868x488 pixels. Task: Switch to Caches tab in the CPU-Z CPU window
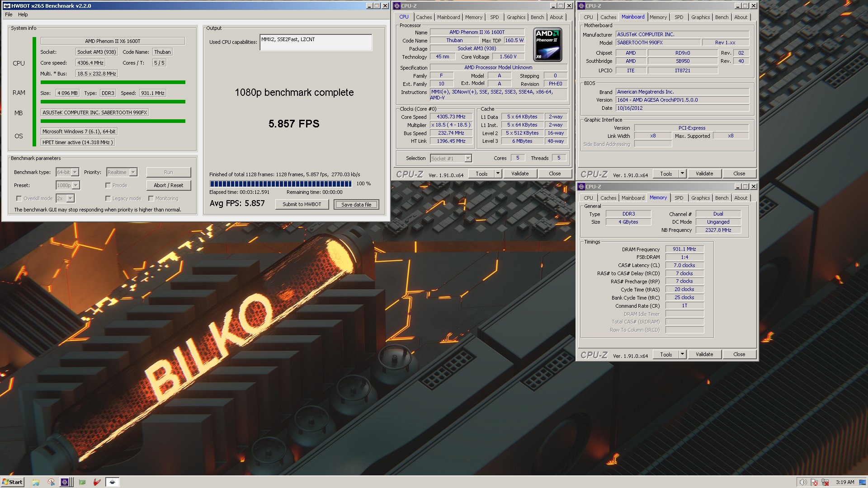pyautogui.click(x=424, y=17)
